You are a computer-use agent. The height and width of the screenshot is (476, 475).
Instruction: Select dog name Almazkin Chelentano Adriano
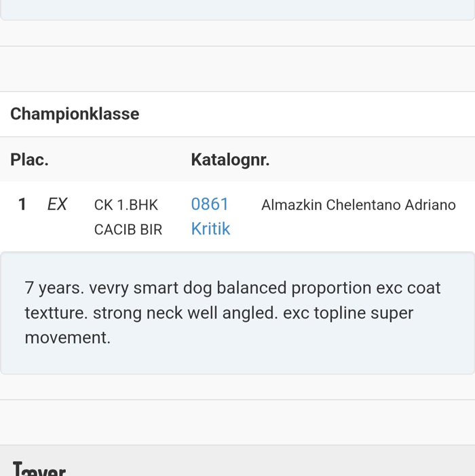(358, 205)
